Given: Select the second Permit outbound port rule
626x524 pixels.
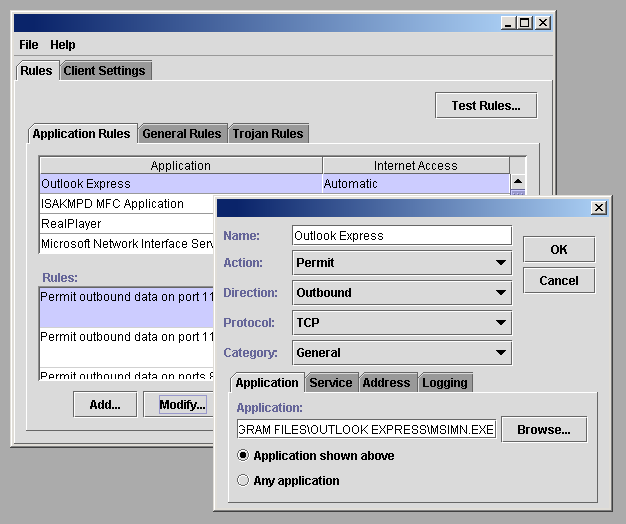Looking at the screenshot, I should pos(127,347).
